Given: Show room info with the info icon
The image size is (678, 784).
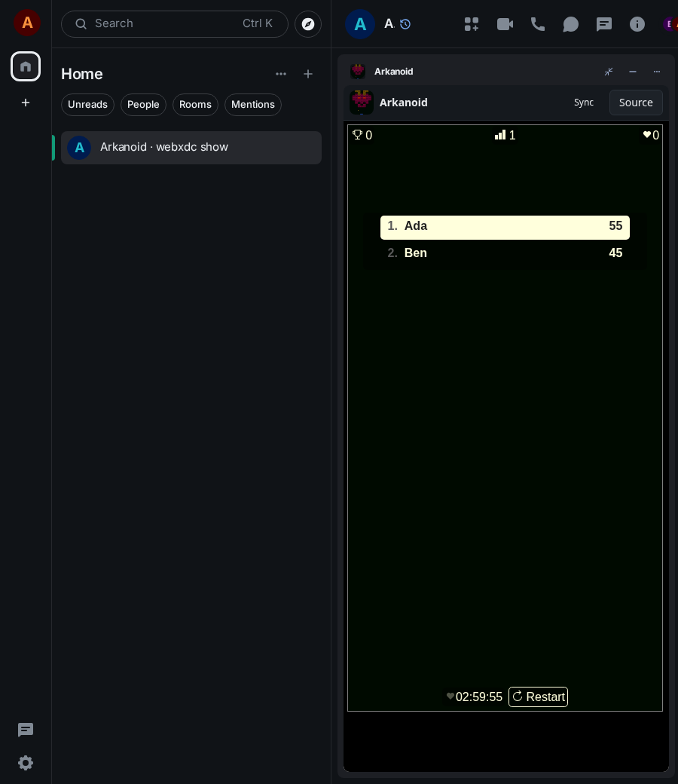Looking at the screenshot, I should click(x=637, y=24).
